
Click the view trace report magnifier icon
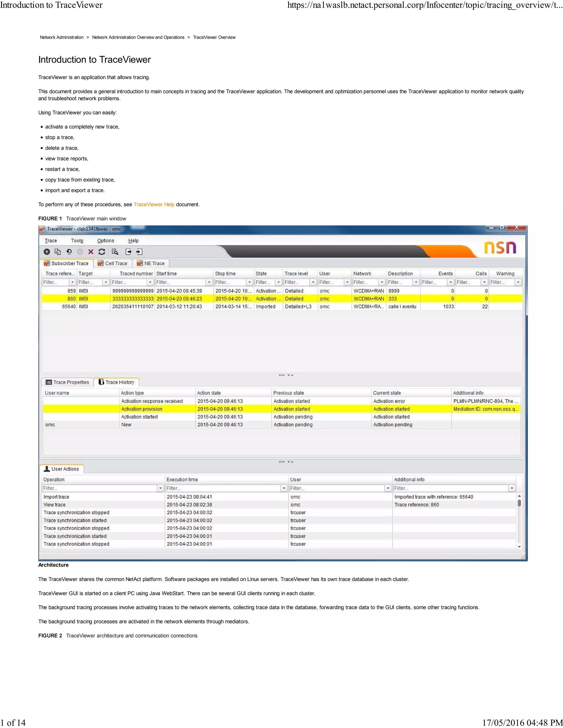(x=115, y=252)
